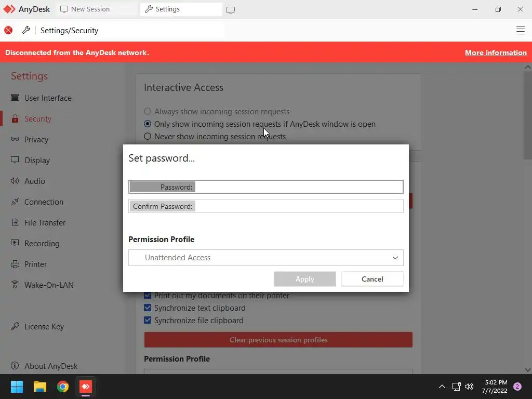
Task: Click the Security lock icon
Action: pos(15,118)
